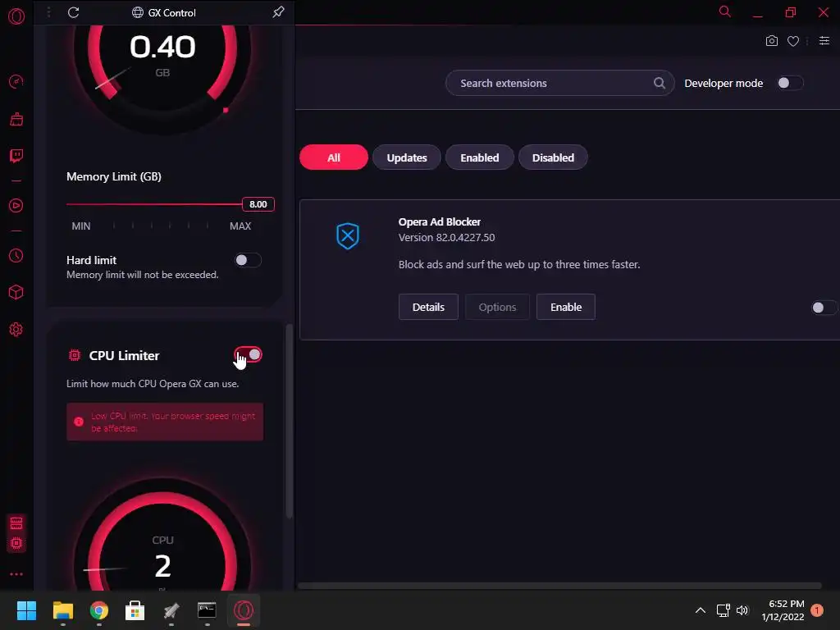Open the Opera menu logo icon
This screenshot has width=840, height=630.
16,16
